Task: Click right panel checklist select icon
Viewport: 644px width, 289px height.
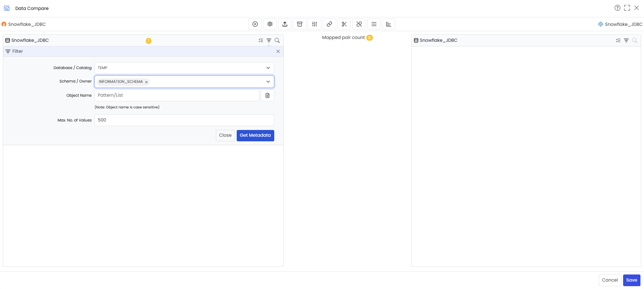Action: pyautogui.click(x=618, y=40)
